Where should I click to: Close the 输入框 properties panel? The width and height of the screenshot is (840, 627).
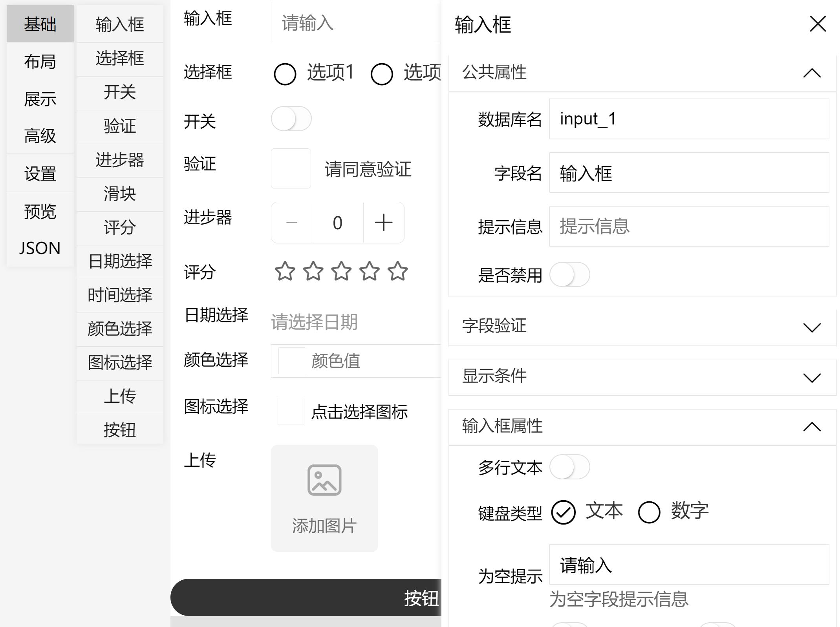(x=818, y=24)
